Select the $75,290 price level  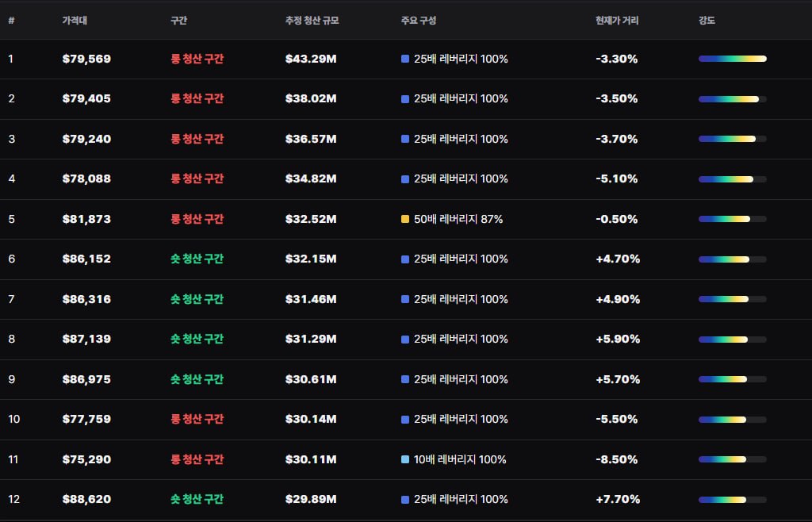click(86, 459)
